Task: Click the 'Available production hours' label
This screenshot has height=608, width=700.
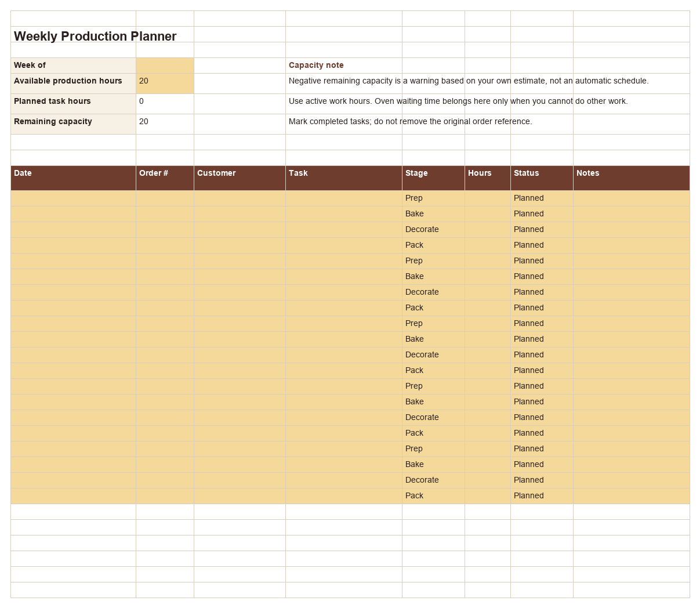Action: tap(73, 84)
